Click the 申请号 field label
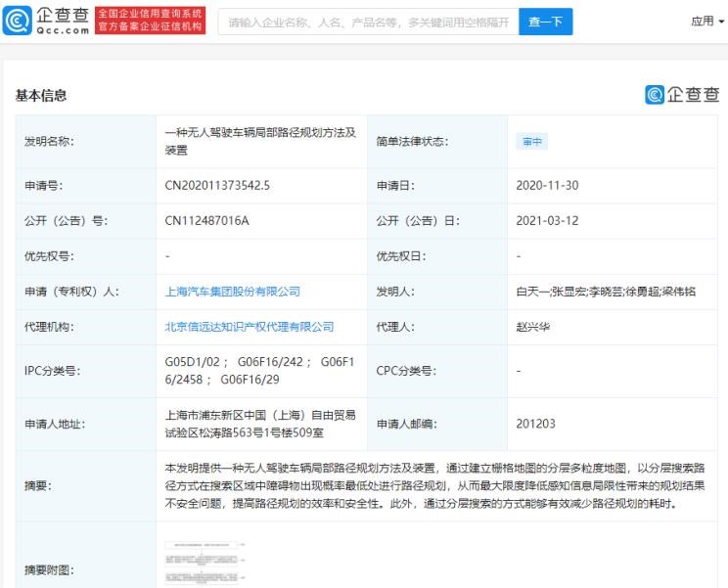Viewport: 728px width, 588px height. pyautogui.click(x=44, y=186)
